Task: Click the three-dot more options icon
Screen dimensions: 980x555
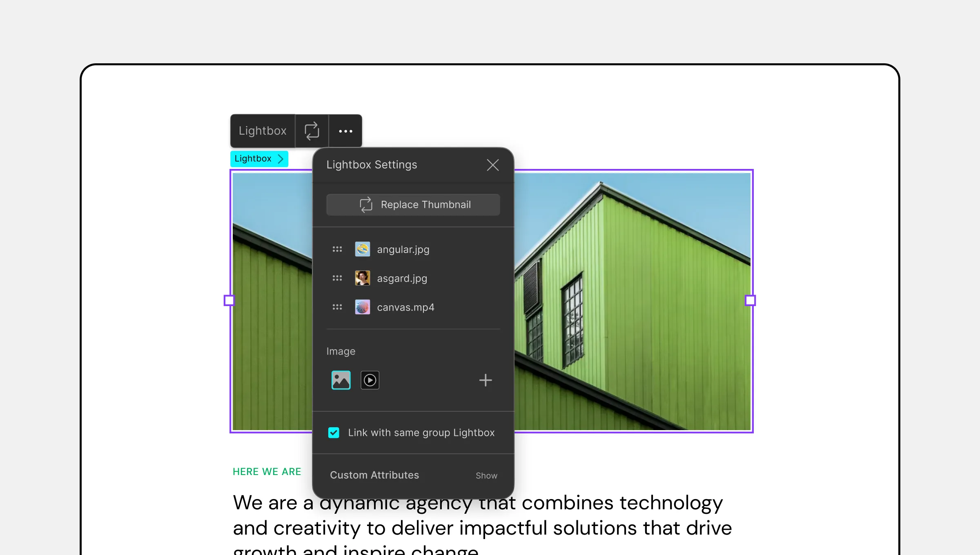Action: [345, 131]
